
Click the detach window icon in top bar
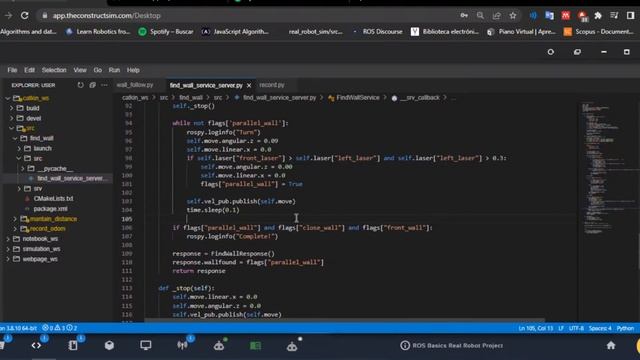(x=577, y=52)
